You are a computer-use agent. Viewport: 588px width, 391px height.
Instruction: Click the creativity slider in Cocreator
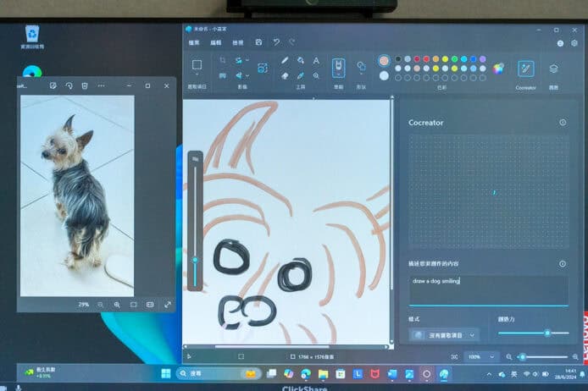(x=532, y=333)
